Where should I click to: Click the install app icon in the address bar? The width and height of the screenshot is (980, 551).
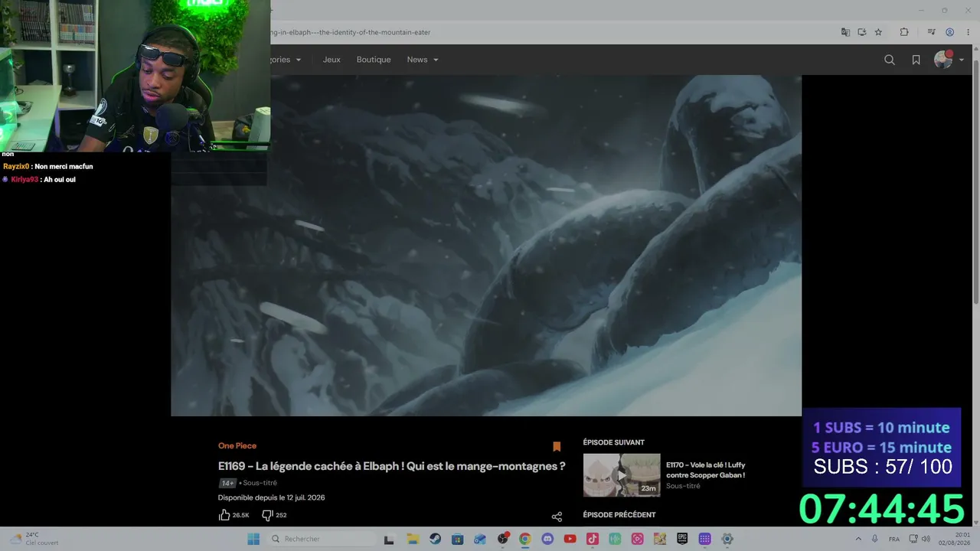pos(861,32)
